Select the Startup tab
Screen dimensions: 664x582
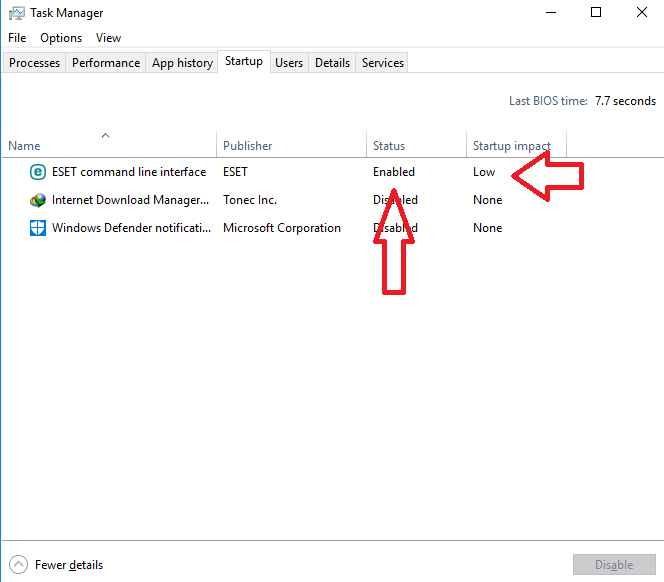click(x=244, y=61)
